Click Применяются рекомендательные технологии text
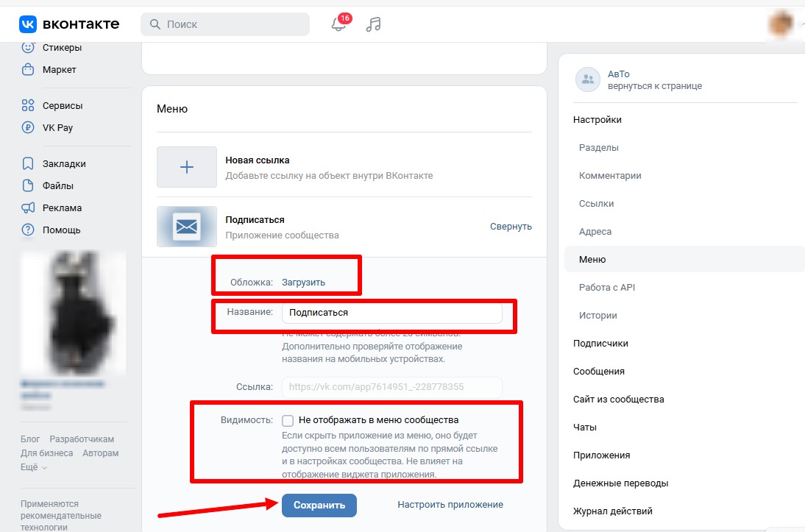This screenshot has height=532, width=805. pyautogui.click(x=61, y=516)
